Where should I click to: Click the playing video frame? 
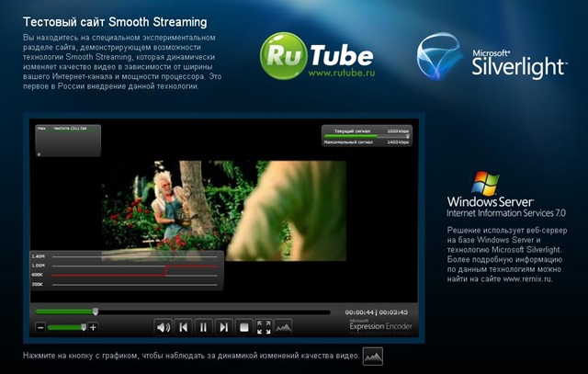point(224,210)
